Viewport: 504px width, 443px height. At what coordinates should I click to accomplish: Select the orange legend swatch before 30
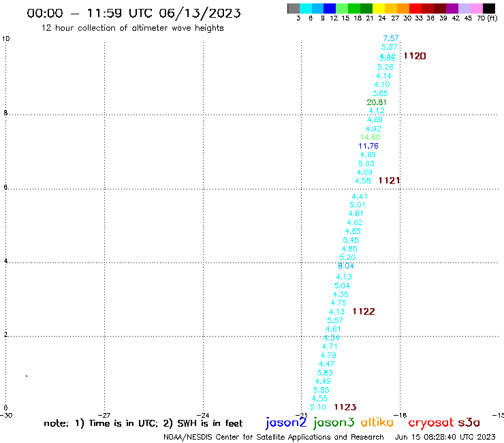click(403, 8)
